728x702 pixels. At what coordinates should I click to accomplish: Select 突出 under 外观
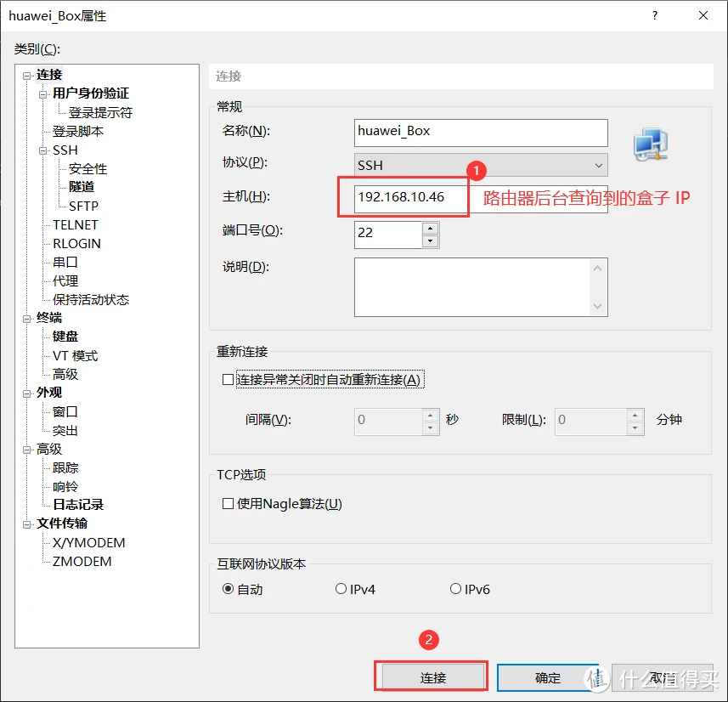(65, 431)
